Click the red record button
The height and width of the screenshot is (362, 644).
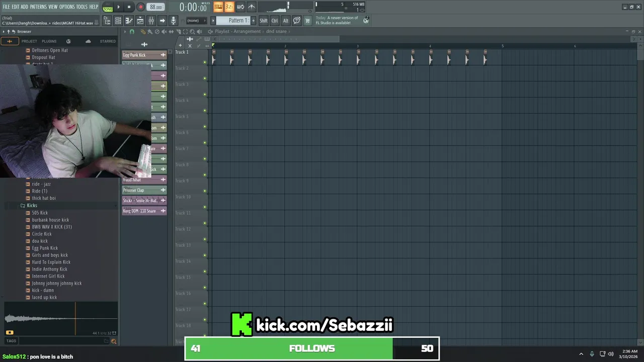click(140, 7)
